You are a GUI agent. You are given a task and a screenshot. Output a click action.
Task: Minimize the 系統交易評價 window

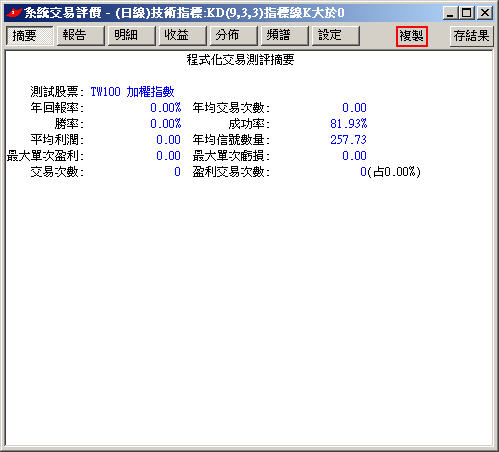[450, 13]
